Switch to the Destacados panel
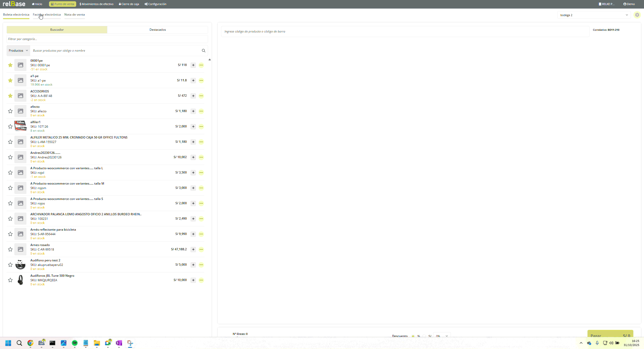The image size is (644, 349). (x=157, y=30)
